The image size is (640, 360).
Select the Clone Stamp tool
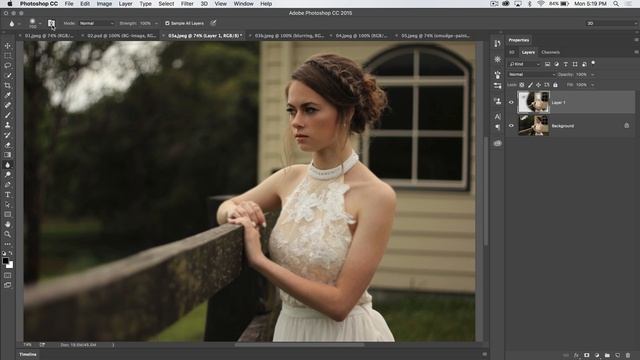click(x=7, y=125)
